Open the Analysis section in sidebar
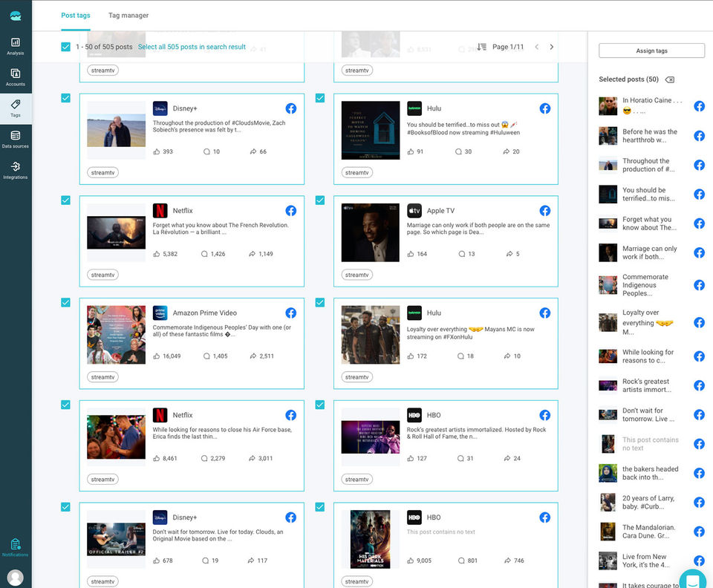This screenshot has height=588, width=713. point(16,47)
